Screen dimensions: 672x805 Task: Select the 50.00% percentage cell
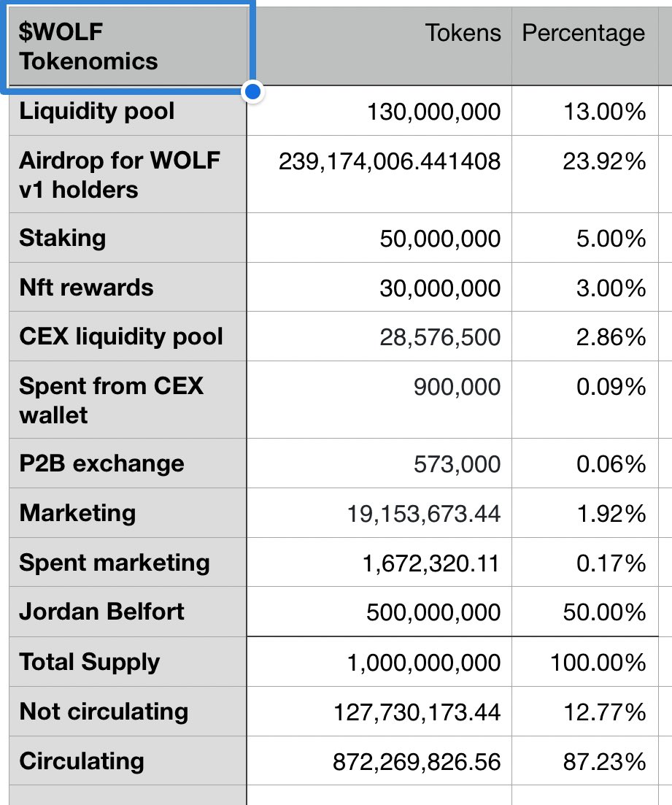coord(584,612)
